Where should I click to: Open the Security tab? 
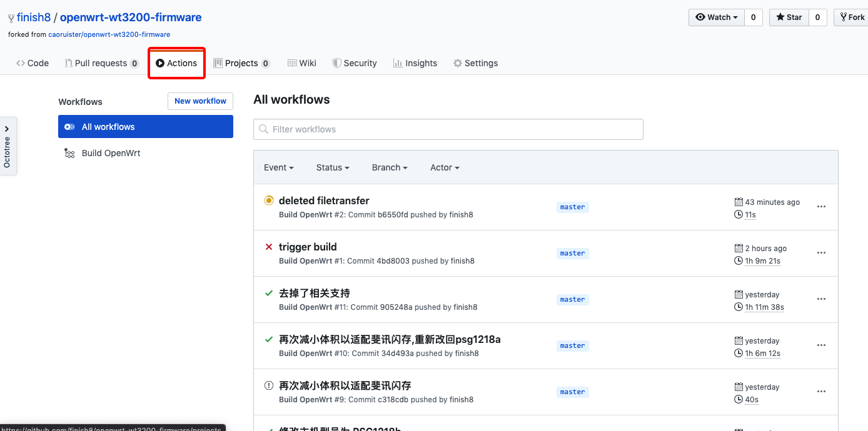pyautogui.click(x=355, y=63)
